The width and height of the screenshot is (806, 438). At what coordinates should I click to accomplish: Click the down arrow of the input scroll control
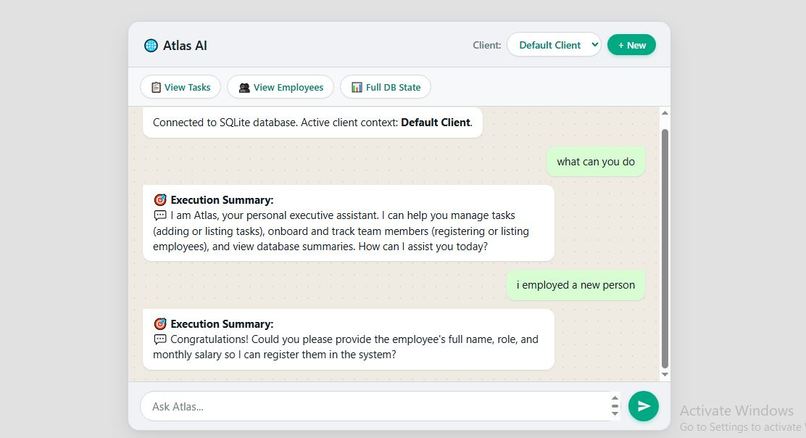[615, 412]
